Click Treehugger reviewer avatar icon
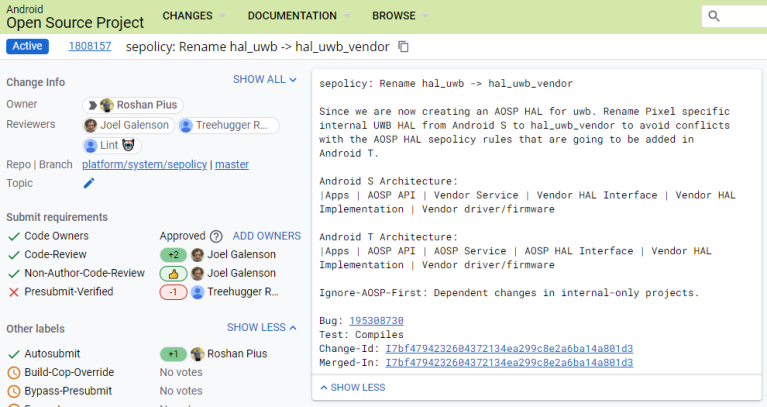This screenshot has height=407, width=767. point(186,125)
